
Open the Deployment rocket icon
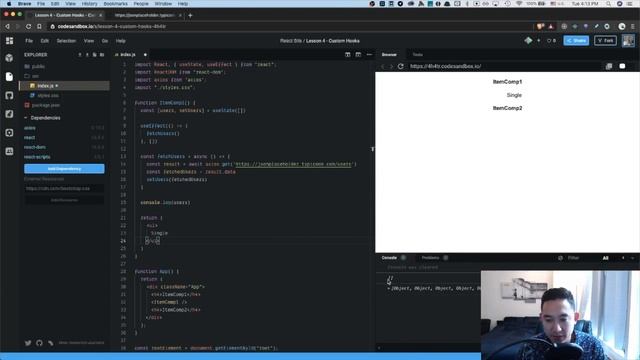[9, 114]
